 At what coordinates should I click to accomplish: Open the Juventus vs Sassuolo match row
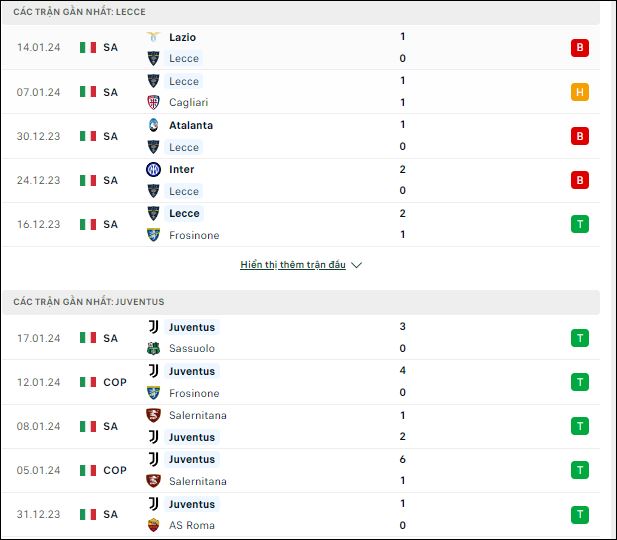click(301, 338)
